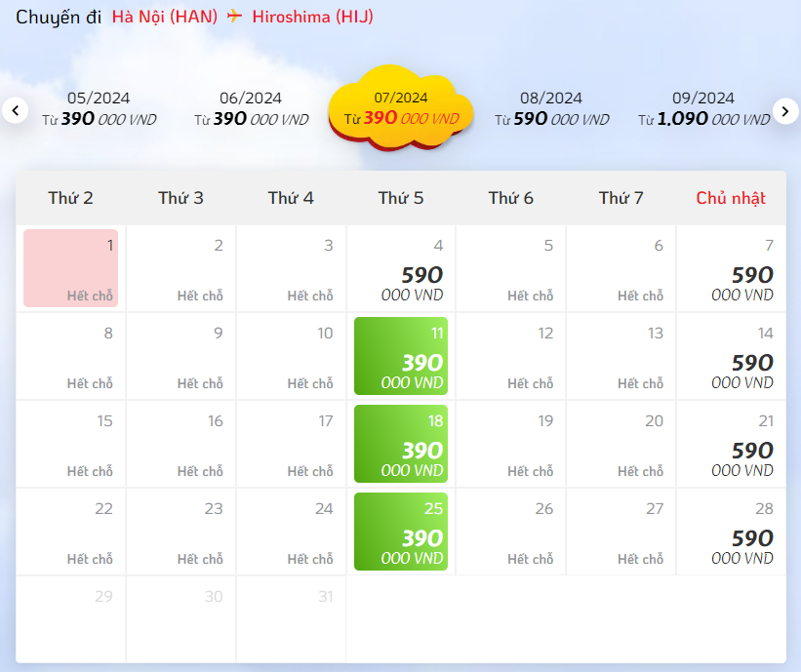Click the sold-out July 13 cell

[x=621, y=356]
